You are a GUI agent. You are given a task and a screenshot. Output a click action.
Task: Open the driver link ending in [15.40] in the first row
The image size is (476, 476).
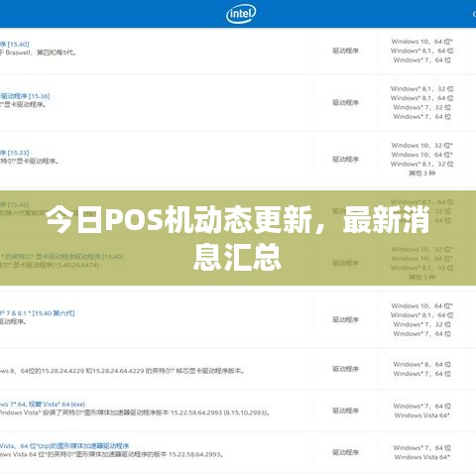click(x=15, y=44)
